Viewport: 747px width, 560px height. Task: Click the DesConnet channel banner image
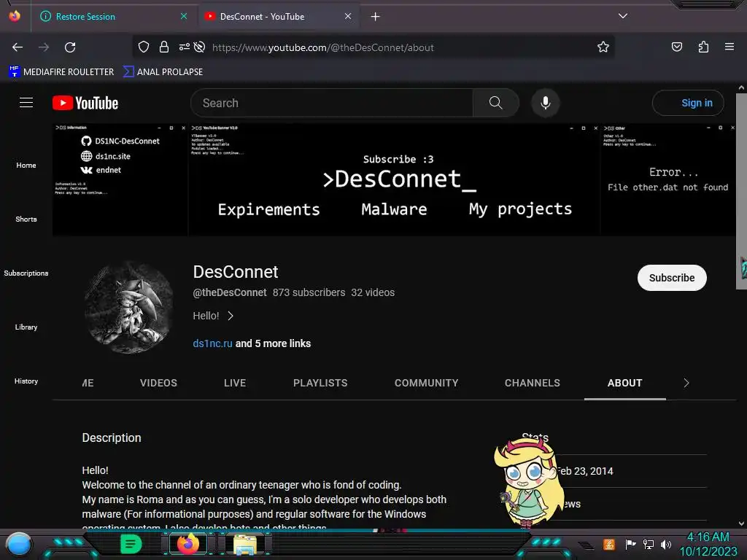[394, 179]
